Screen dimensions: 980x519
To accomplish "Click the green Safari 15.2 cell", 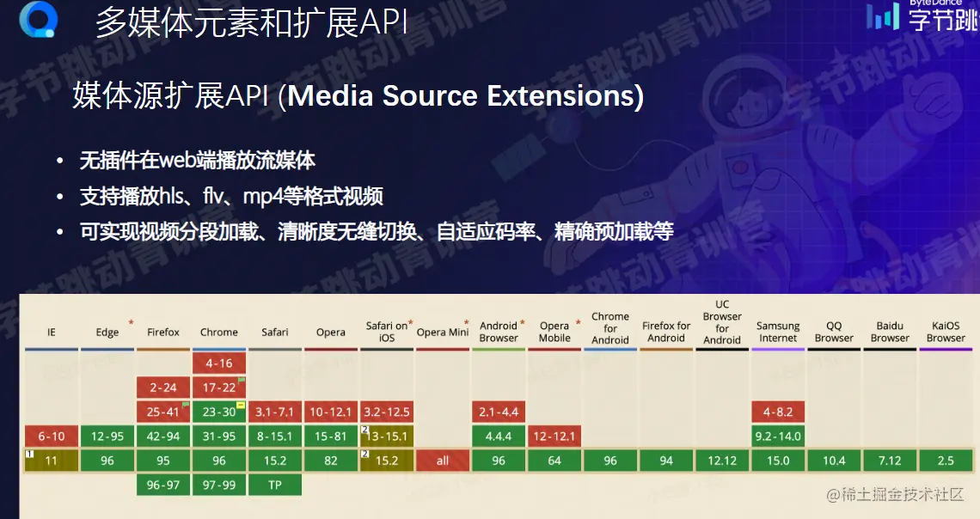I will click(x=275, y=461).
